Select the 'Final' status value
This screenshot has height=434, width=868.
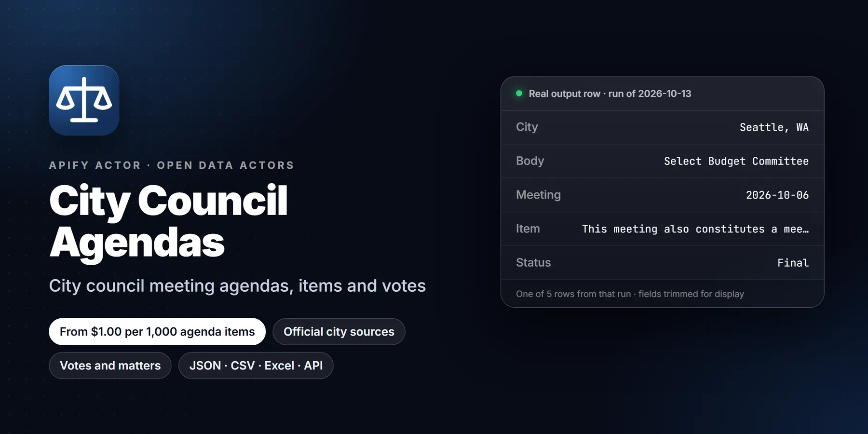click(x=793, y=263)
